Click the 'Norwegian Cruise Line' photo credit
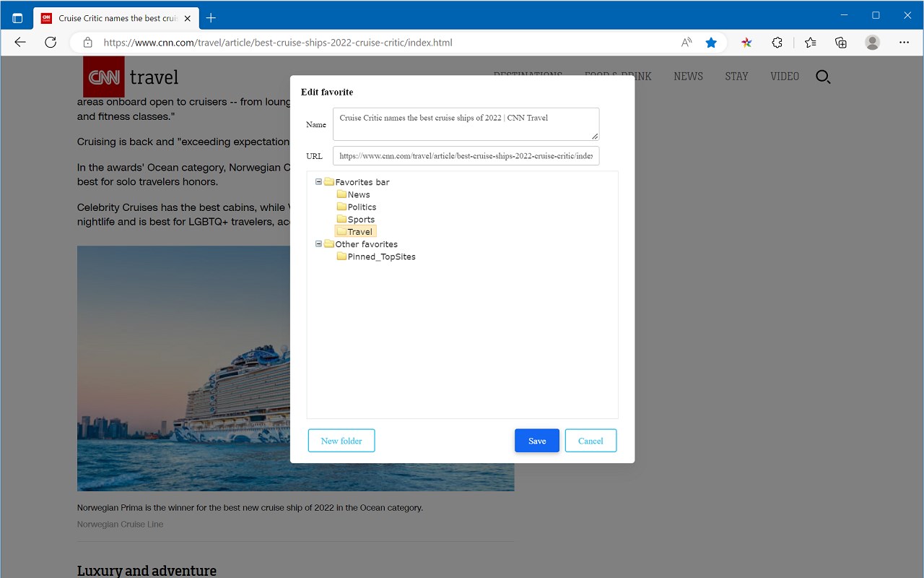 click(121, 525)
